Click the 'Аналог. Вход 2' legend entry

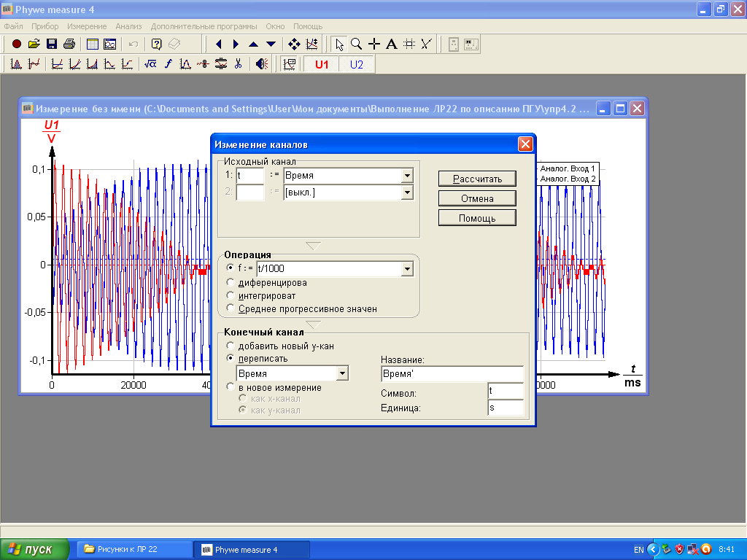click(x=568, y=179)
